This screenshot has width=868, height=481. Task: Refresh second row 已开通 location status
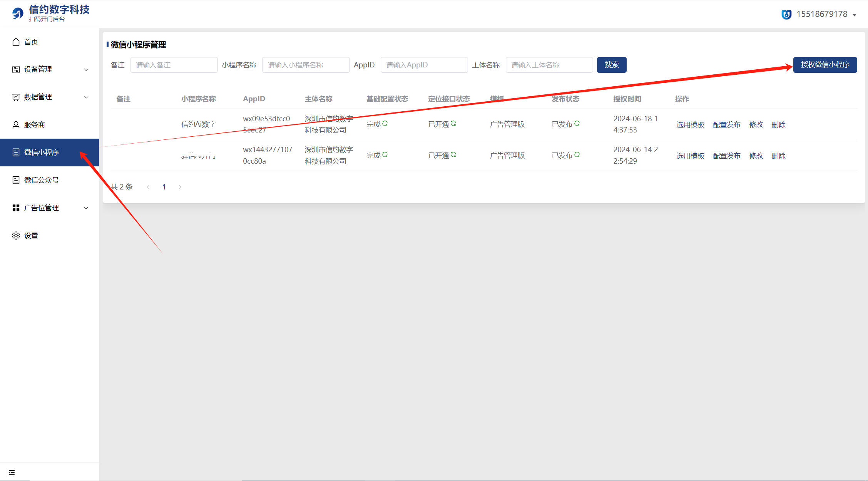[453, 154]
